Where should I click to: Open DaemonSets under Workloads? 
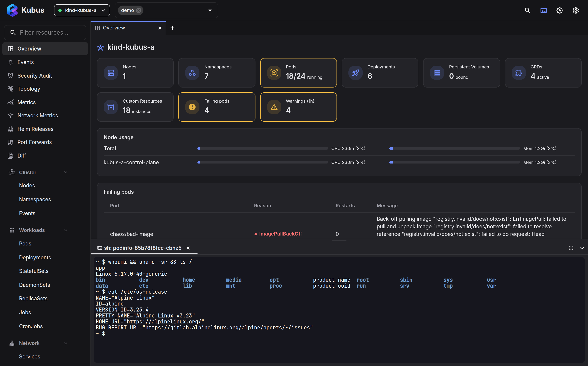pyautogui.click(x=35, y=285)
